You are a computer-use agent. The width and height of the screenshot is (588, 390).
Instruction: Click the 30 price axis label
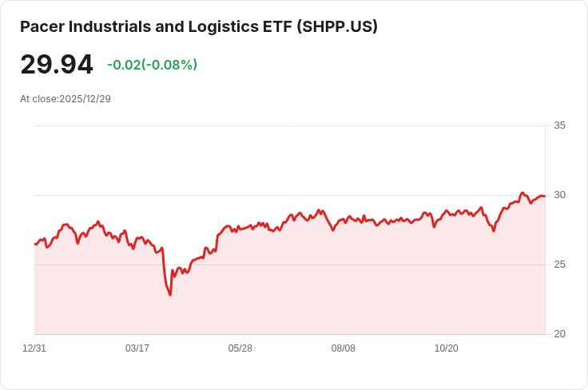point(559,195)
